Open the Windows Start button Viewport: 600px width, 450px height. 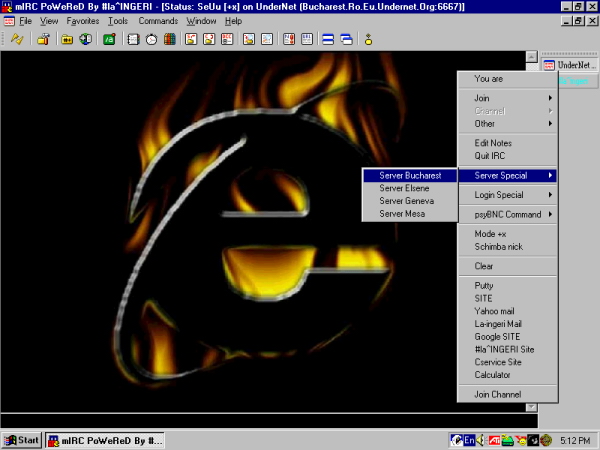click(22, 440)
